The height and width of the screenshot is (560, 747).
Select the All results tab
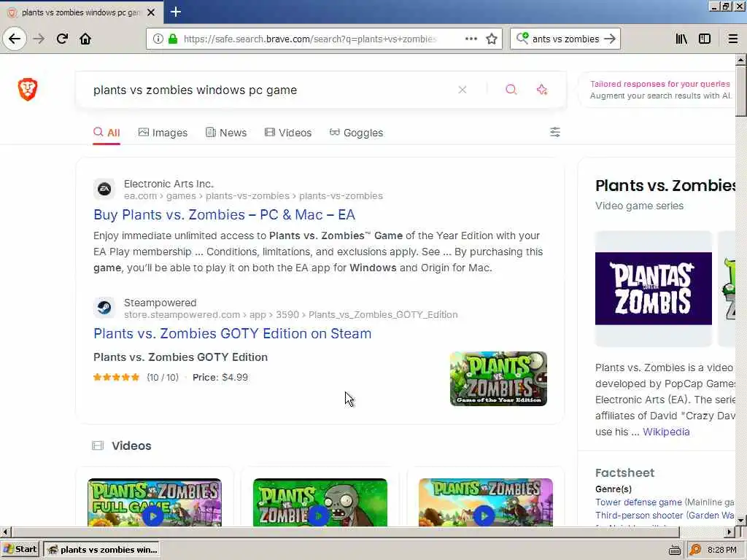(x=107, y=133)
